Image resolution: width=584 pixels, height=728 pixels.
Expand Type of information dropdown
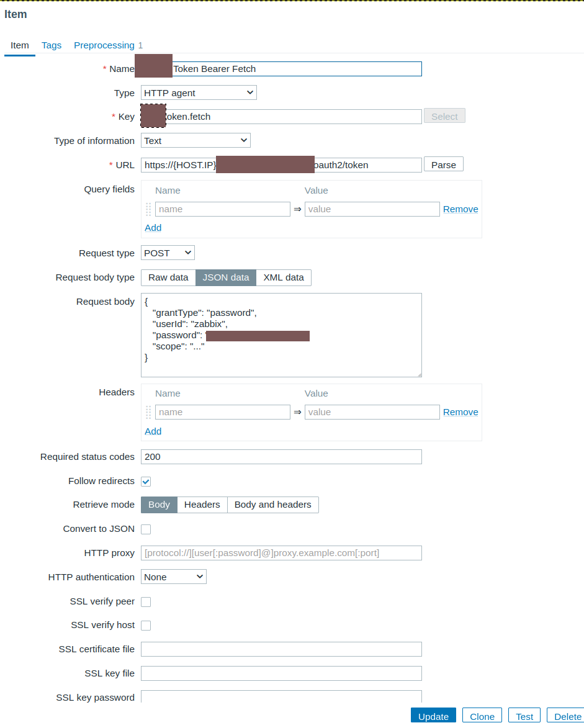pos(195,141)
